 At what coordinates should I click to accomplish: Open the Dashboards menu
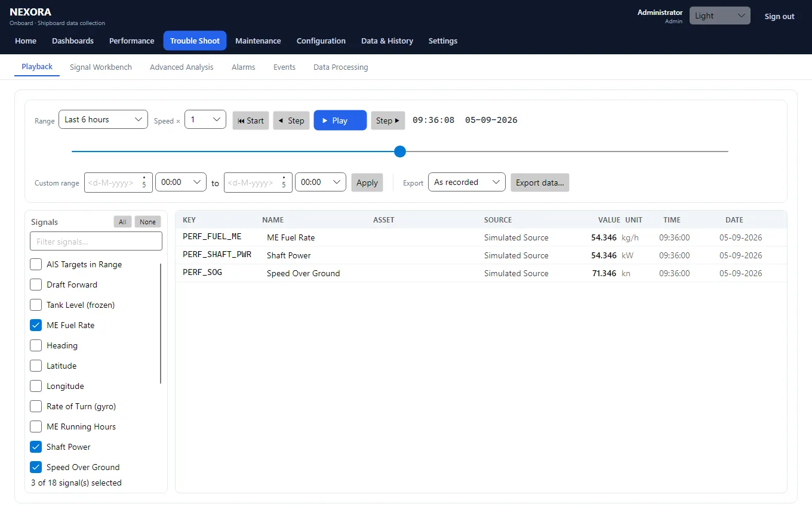pos(73,41)
